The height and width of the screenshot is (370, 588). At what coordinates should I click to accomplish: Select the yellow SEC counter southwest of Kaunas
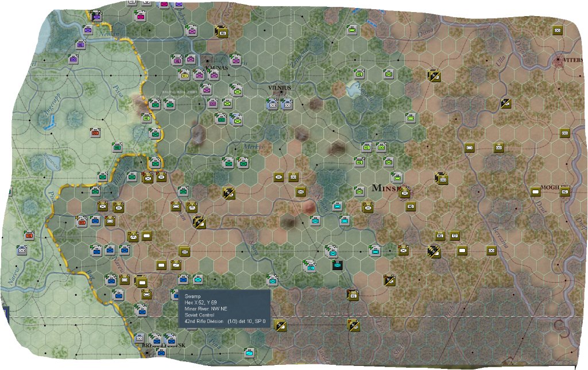click(x=184, y=75)
